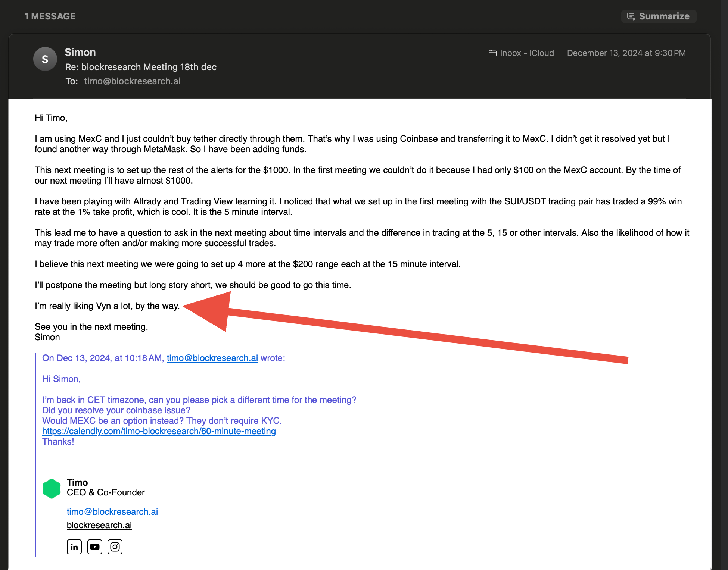Open YouTube icon in signature
This screenshot has width=728, height=570.
click(95, 547)
